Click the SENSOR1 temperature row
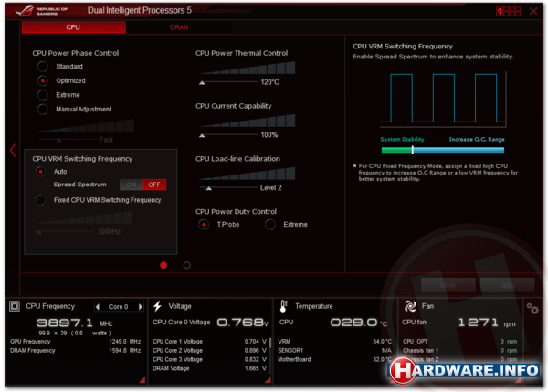 [x=334, y=351]
